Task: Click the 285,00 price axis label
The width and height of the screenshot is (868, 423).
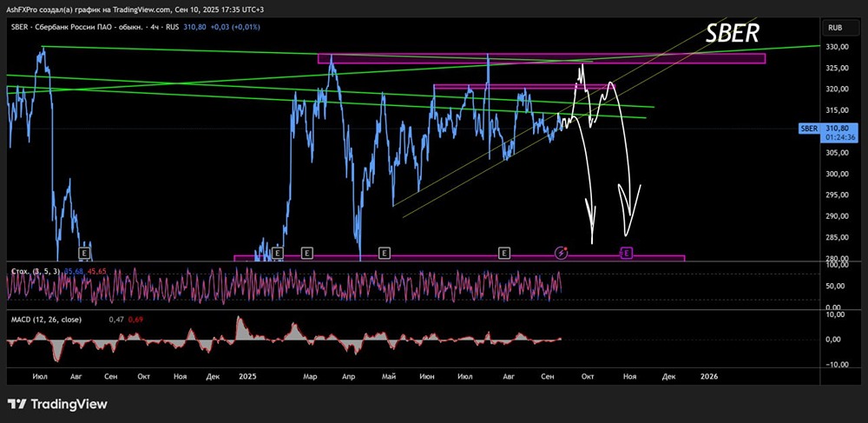Action: pos(838,237)
